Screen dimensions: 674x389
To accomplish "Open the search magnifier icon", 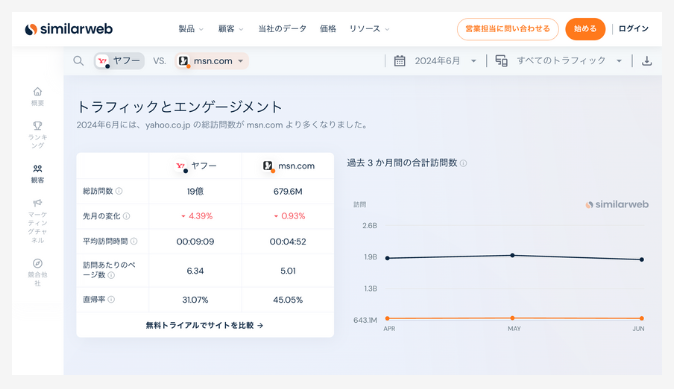I will [x=78, y=61].
